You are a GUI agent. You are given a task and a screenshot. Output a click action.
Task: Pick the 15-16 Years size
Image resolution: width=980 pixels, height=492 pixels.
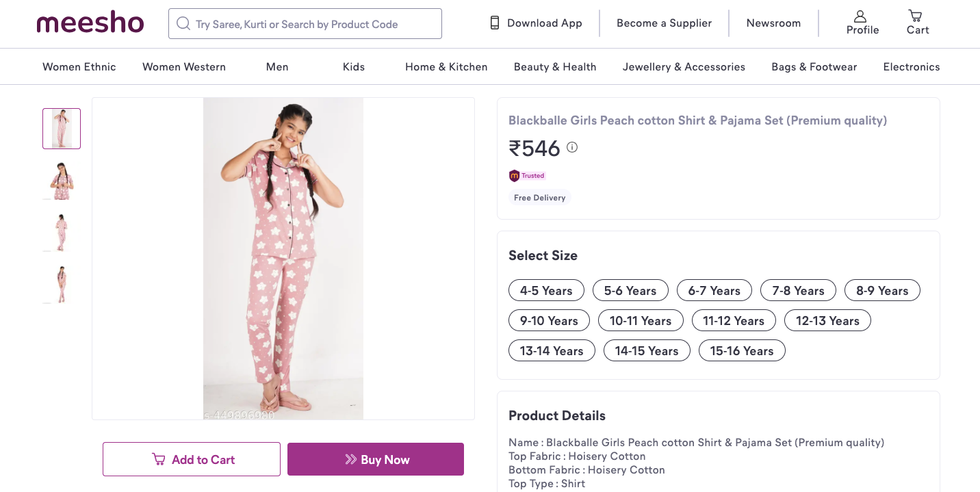742,351
